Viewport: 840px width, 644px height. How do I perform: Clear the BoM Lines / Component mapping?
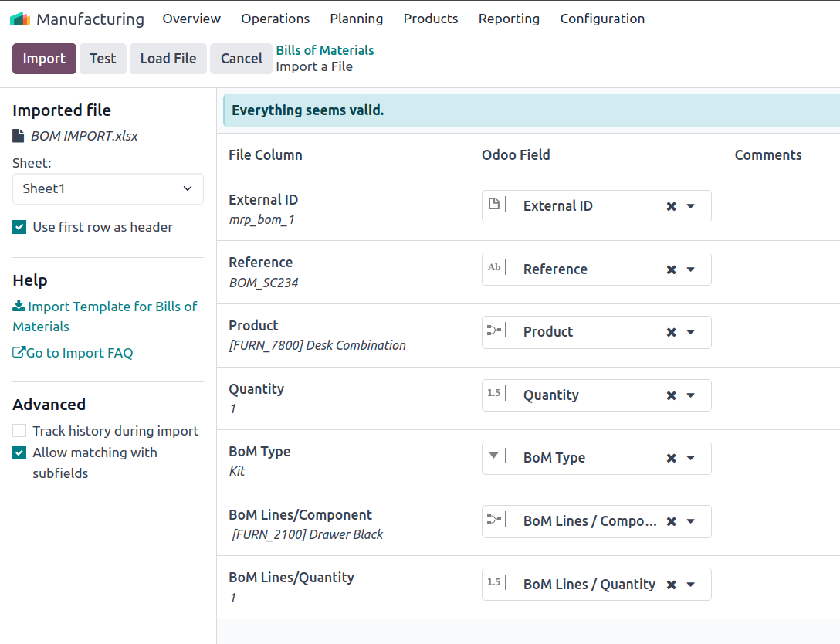(671, 521)
